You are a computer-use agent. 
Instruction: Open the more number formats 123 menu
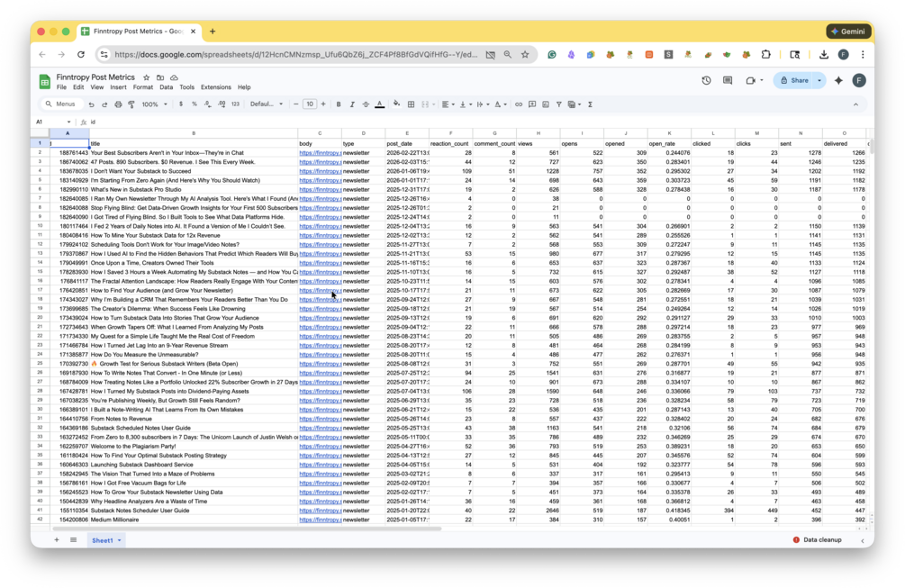(235, 104)
